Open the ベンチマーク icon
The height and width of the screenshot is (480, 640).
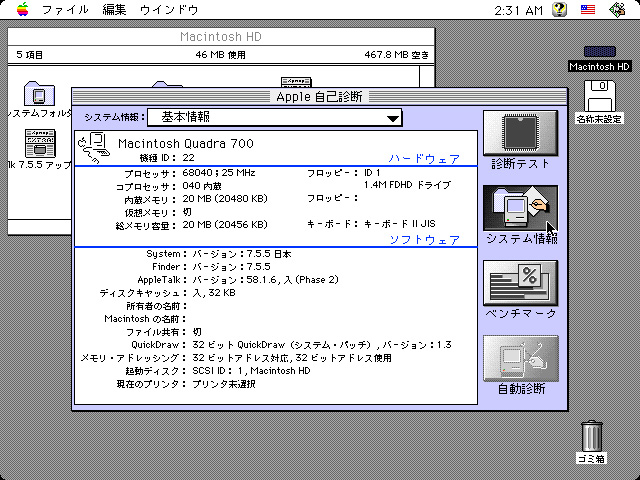[x=520, y=283]
